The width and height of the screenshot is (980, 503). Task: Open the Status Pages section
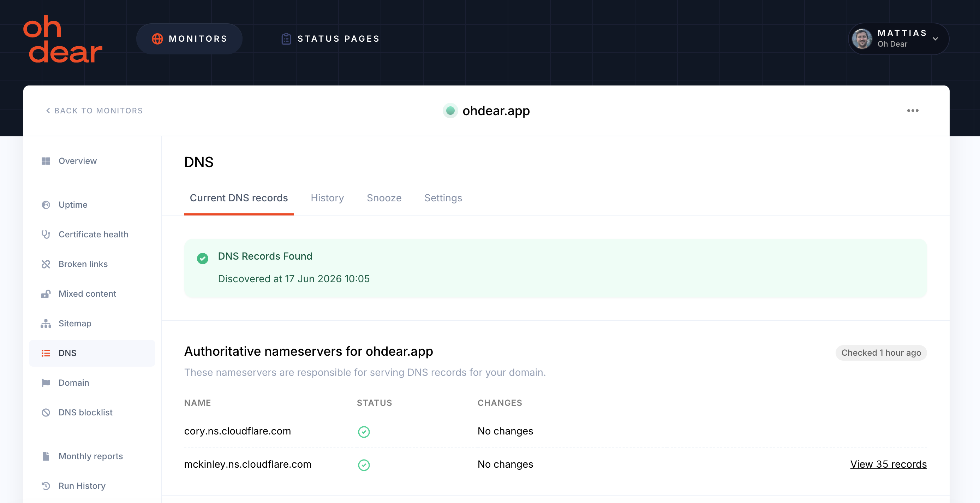coord(330,39)
